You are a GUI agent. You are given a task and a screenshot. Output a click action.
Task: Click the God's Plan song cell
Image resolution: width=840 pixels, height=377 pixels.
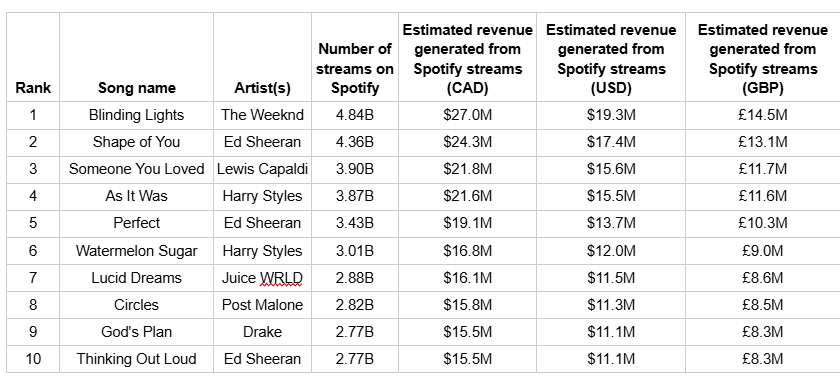137,332
